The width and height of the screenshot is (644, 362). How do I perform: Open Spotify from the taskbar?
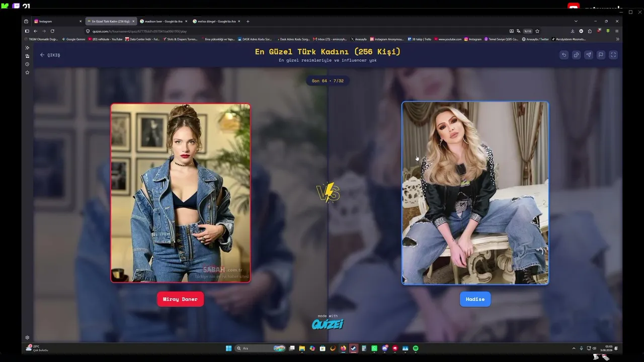click(x=416, y=348)
